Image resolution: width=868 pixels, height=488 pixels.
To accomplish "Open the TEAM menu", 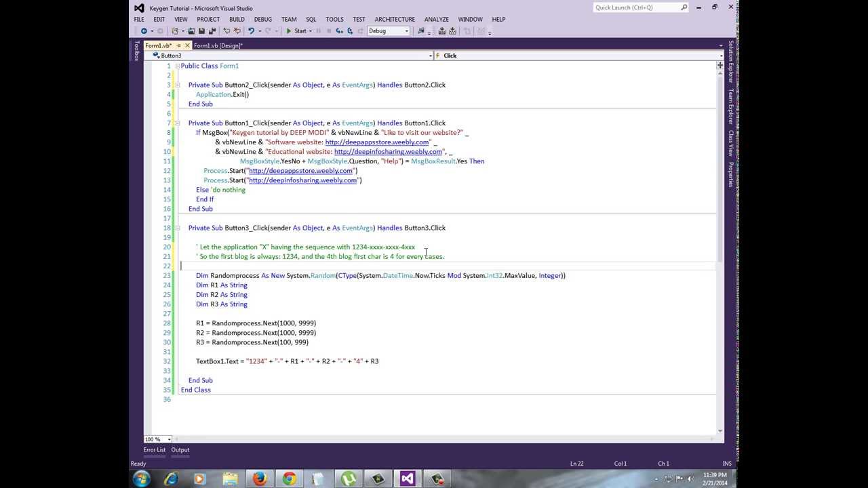I will click(289, 20).
